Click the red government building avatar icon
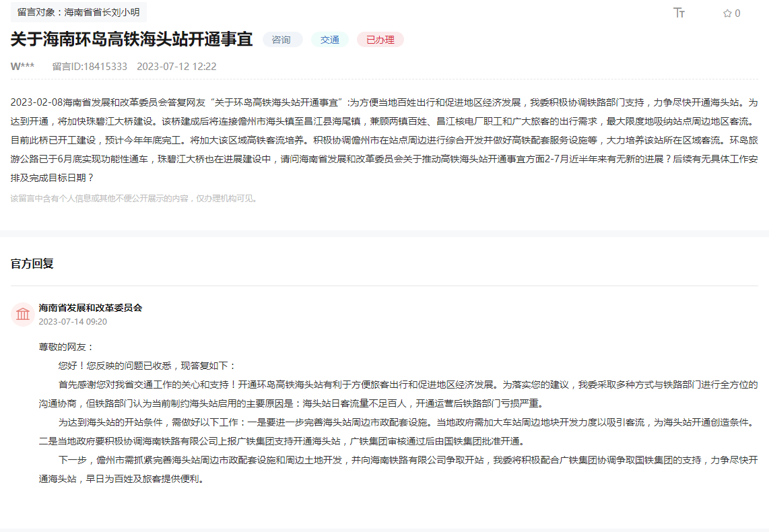 coord(23,314)
